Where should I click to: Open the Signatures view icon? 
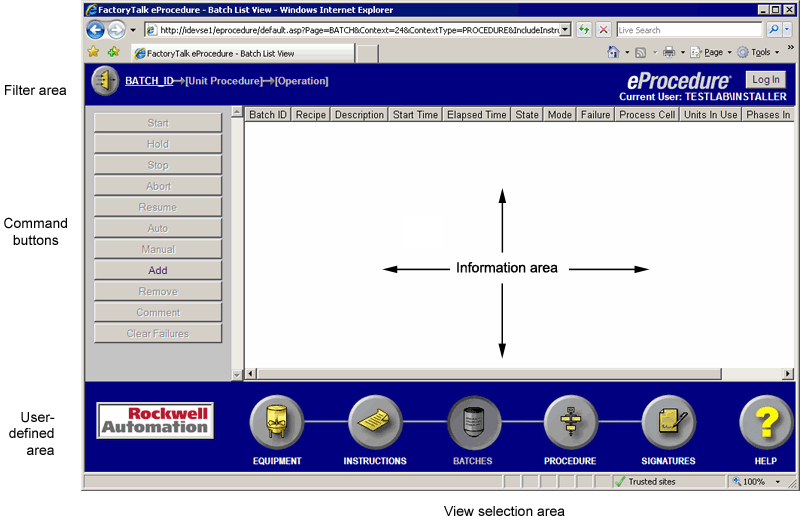tap(668, 422)
